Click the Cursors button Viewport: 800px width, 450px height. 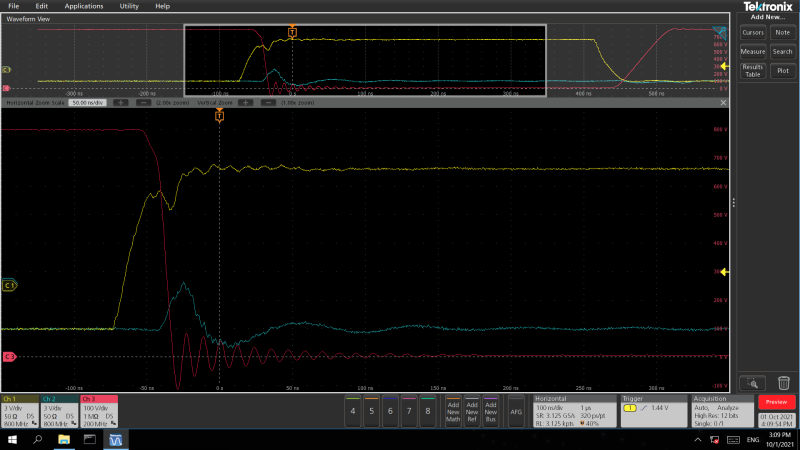tap(752, 32)
